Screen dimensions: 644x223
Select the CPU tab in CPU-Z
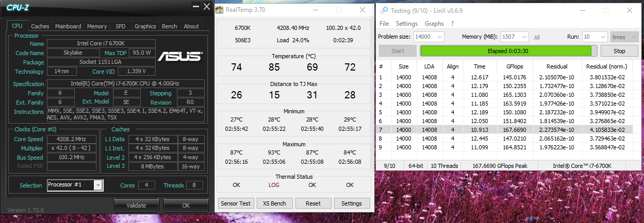[17, 26]
